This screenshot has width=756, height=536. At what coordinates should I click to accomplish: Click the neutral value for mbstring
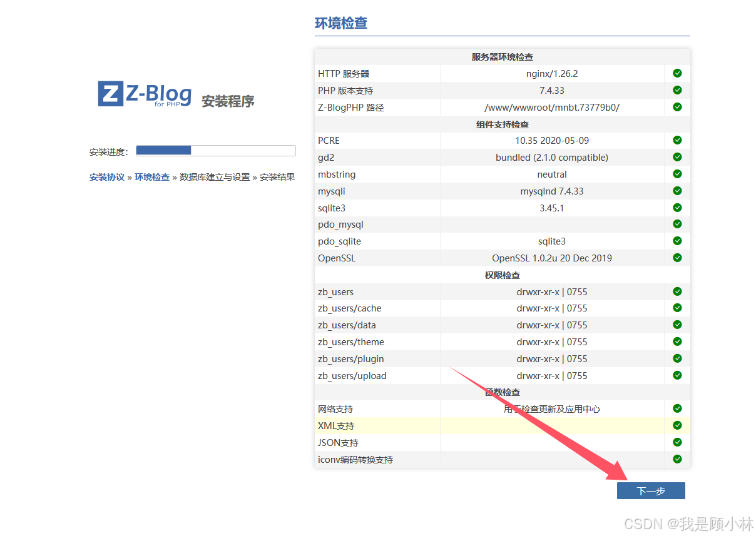pos(552,174)
